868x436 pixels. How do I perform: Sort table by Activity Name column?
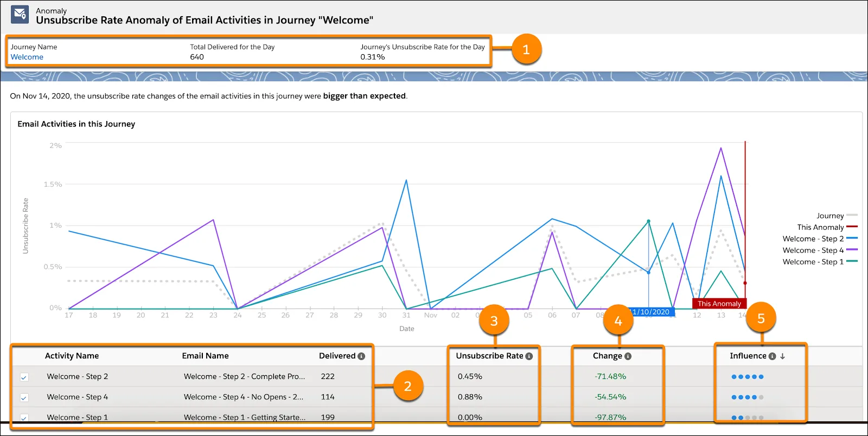[x=72, y=356]
